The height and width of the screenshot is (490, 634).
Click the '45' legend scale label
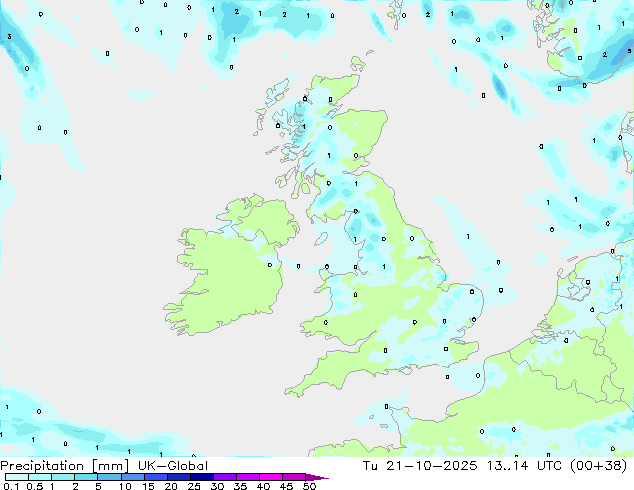click(x=286, y=486)
